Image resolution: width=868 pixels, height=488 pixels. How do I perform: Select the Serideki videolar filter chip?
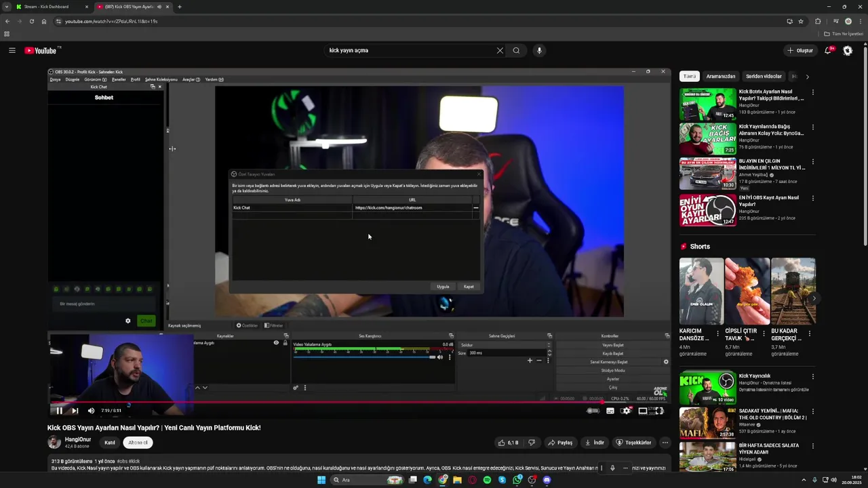coord(764,77)
